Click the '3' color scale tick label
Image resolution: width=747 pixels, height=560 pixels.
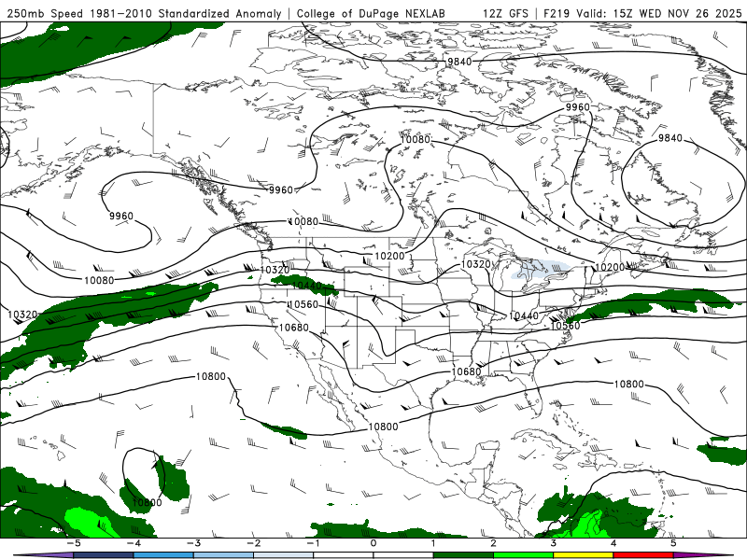(x=553, y=543)
